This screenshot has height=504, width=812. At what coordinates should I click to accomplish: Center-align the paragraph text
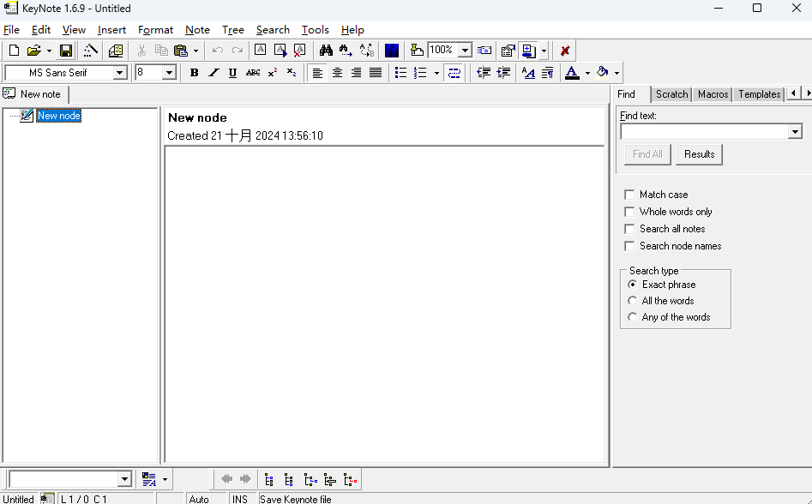(x=337, y=73)
